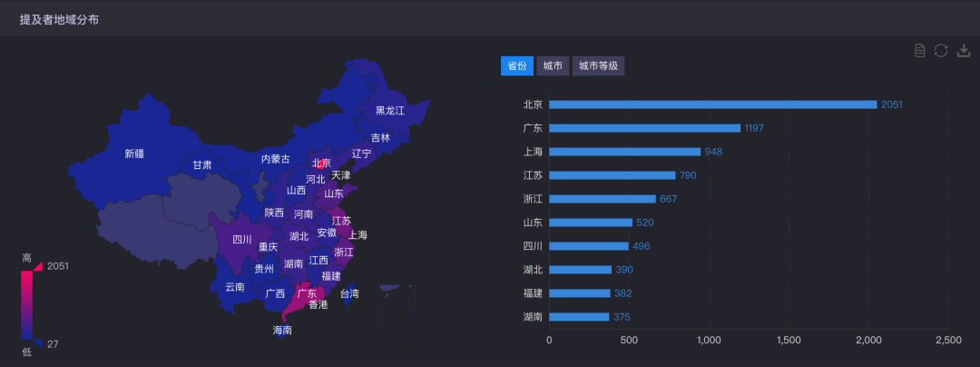Click the 提及者地域分布 panel title
980x367 pixels.
coord(59,20)
